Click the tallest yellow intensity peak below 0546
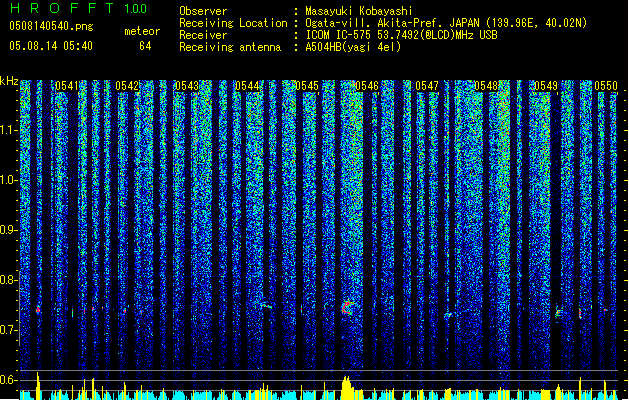 [347, 388]
